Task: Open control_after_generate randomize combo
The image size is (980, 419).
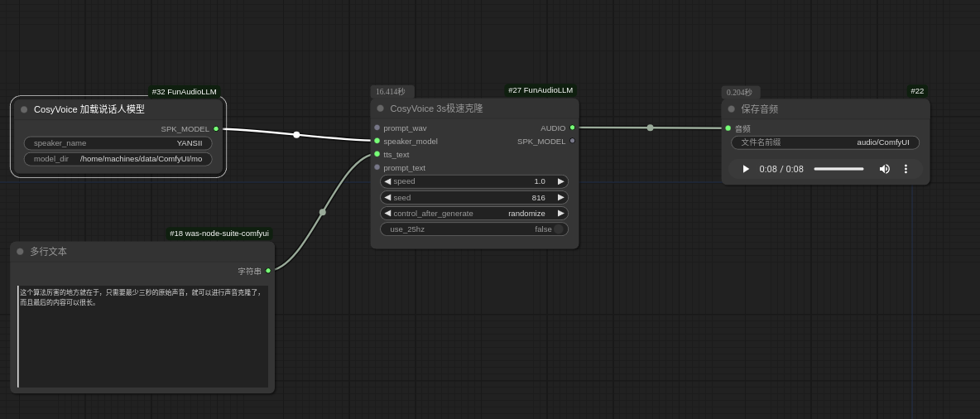Action: pyautogui.click(x=474, y=214)
